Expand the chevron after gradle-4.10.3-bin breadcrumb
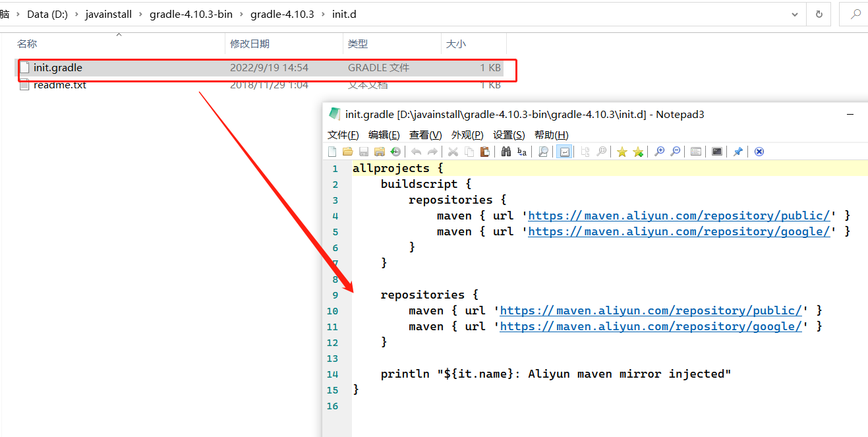868x437 pixels. (x=241, y=14)
